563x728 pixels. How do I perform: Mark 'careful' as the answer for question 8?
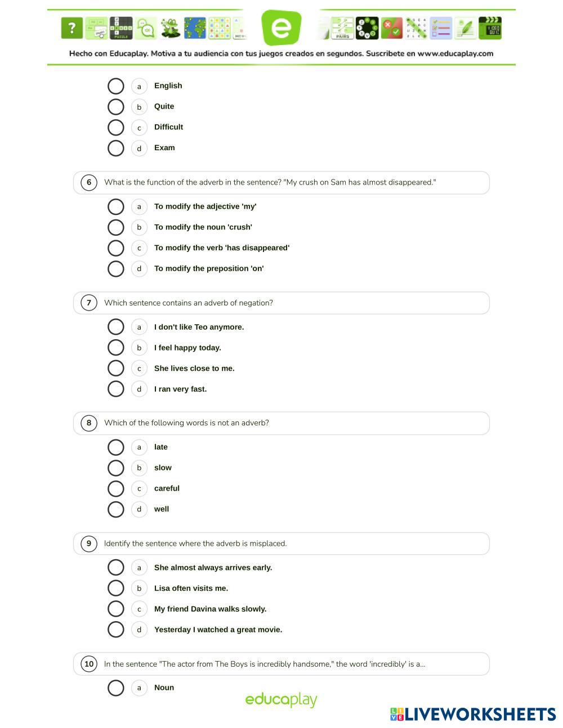pos(115,488)
